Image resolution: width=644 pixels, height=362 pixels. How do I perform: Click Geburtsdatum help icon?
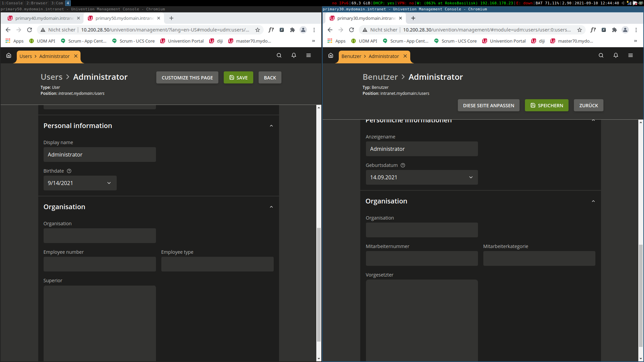[403, 165]
